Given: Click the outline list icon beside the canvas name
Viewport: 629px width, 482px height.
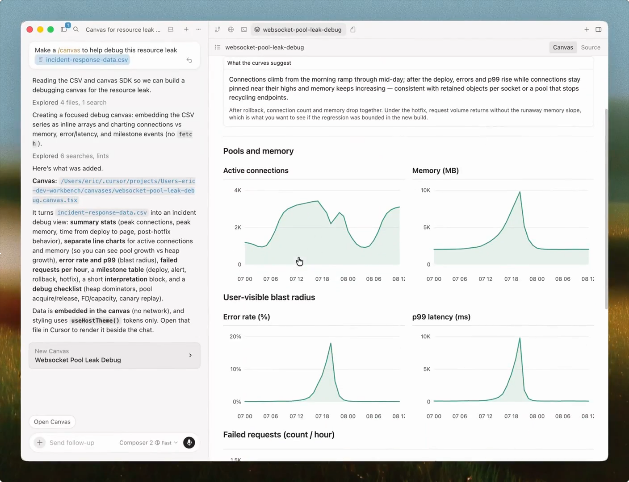Looking at the screenshot, I should (x=217, y=47).
